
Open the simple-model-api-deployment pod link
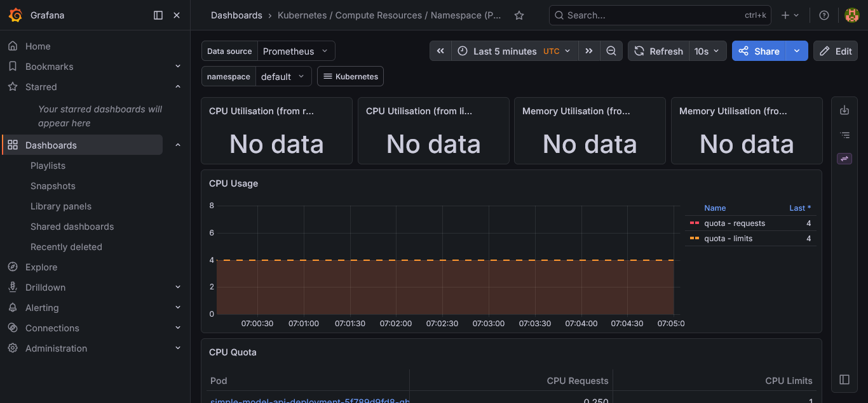tap(309, 400)
